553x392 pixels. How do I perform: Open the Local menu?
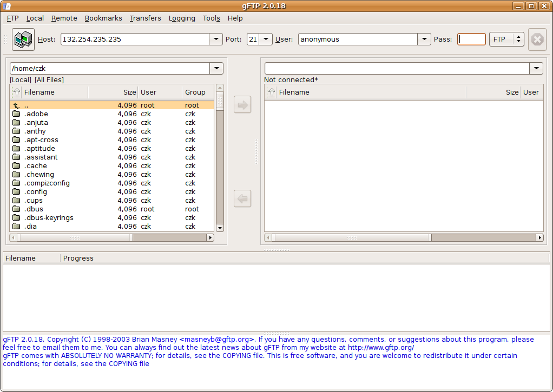coord(35,18)
